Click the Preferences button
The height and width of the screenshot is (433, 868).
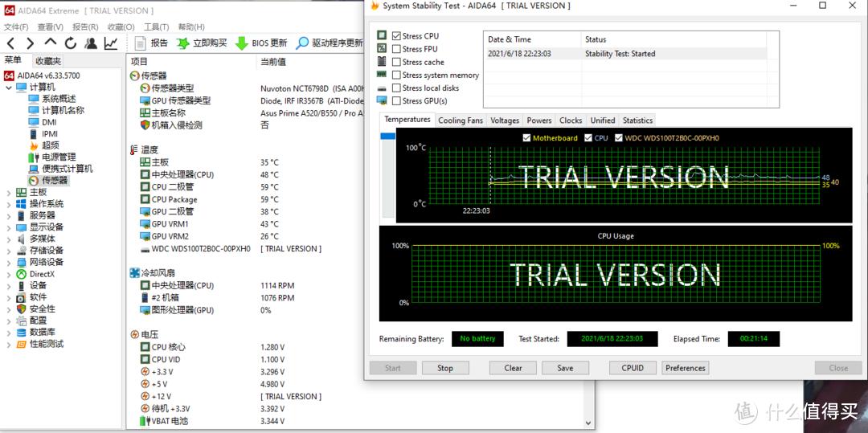(685, 368)
